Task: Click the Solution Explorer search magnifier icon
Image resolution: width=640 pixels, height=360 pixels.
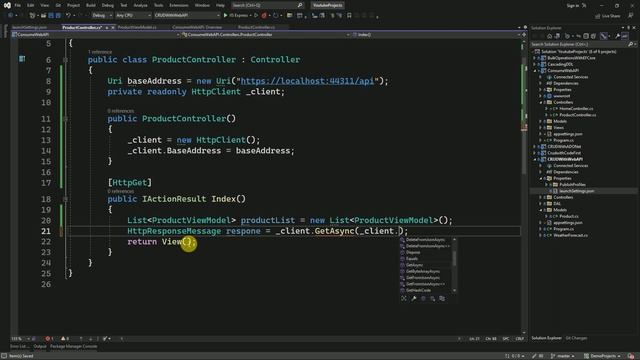Action: point(631,44)
